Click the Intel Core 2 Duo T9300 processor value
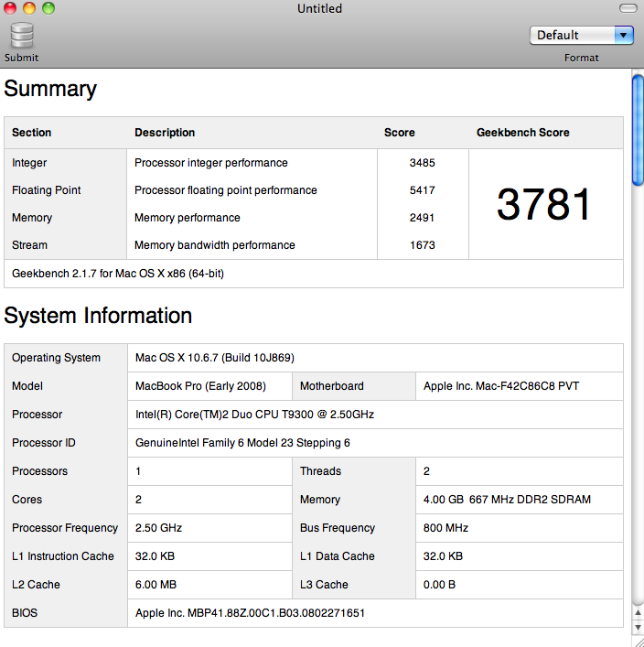 tap(254, 415)
